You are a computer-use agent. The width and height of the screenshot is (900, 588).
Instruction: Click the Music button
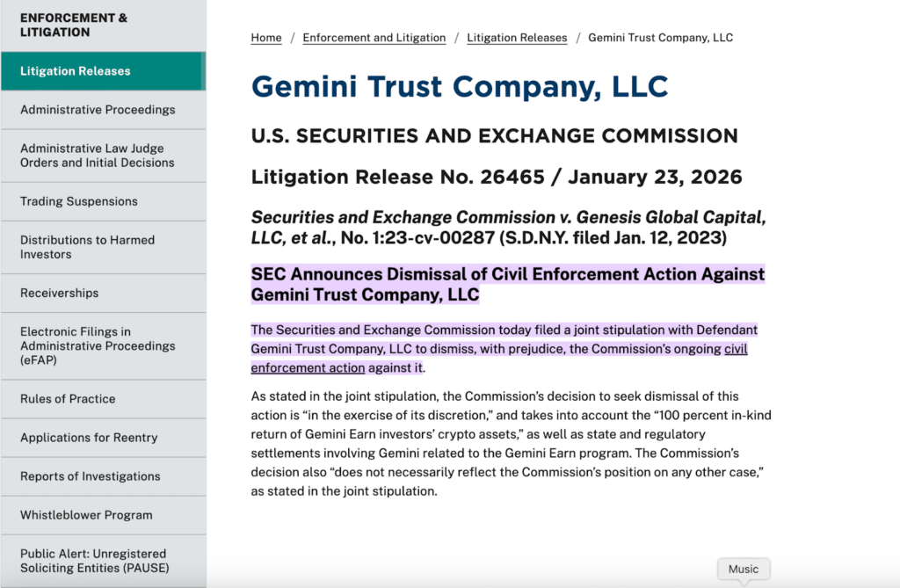pos(744,569)
